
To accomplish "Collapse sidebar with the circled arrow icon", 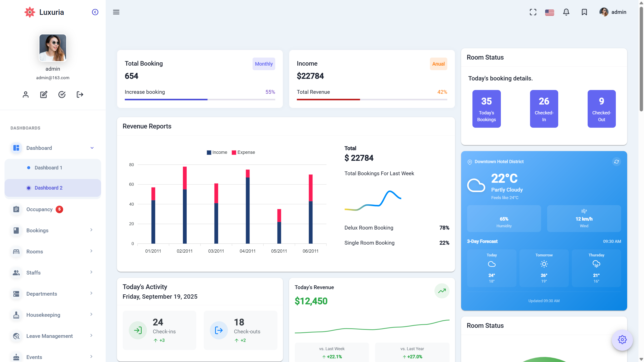I will click(x=95, y=12).
